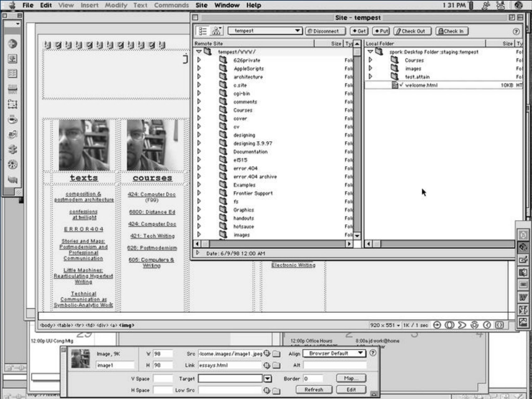The height and width of the screenshot is (399, 532).
Task: Open the Target dropdown arrow
Action: tap(267, 379)
